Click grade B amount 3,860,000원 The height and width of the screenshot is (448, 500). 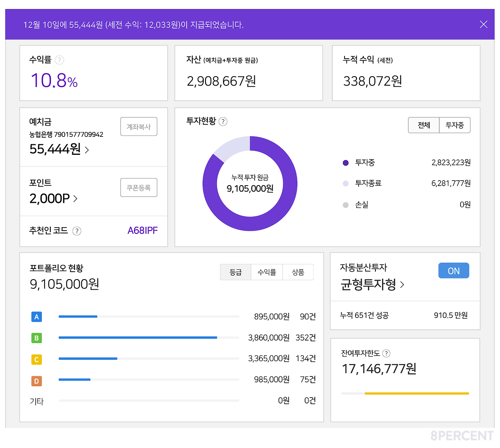(269, 338)
